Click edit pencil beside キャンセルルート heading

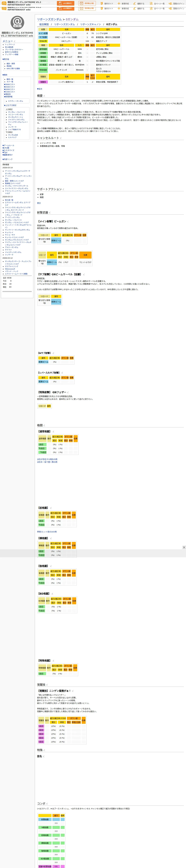click(x=60, y=138)
